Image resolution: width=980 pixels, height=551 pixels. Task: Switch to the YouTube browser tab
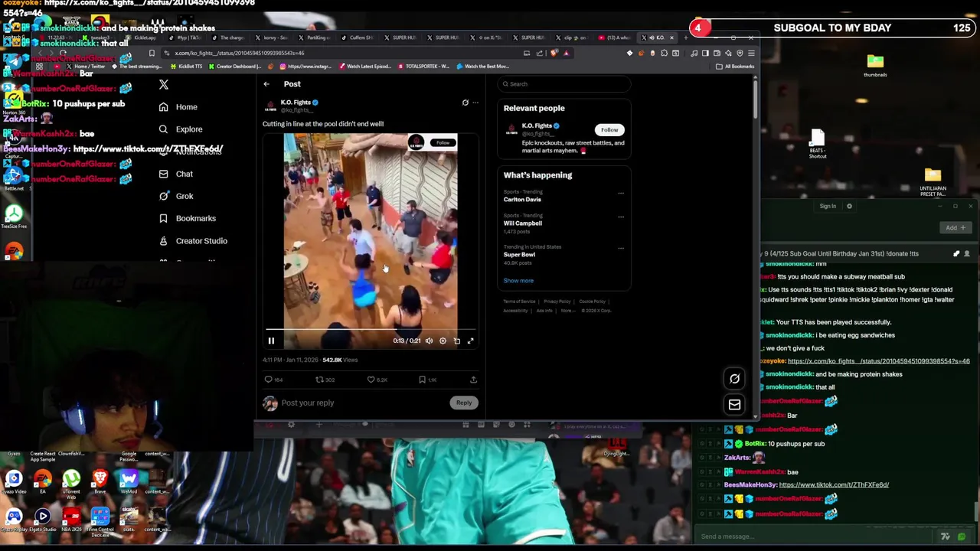point(615,37)
